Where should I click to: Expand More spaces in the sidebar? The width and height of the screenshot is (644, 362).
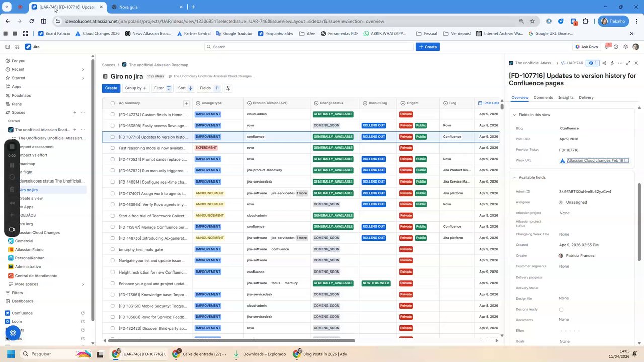[83, 284]
